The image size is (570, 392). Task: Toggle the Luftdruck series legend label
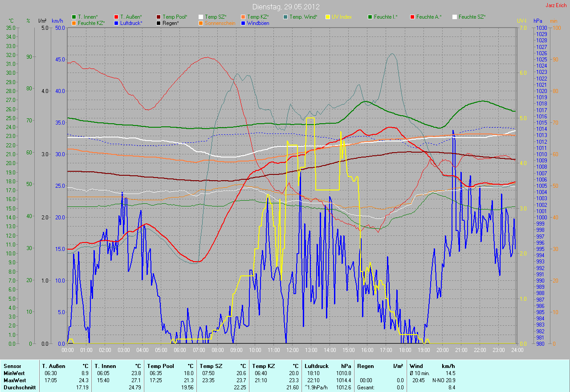[131, 23]
